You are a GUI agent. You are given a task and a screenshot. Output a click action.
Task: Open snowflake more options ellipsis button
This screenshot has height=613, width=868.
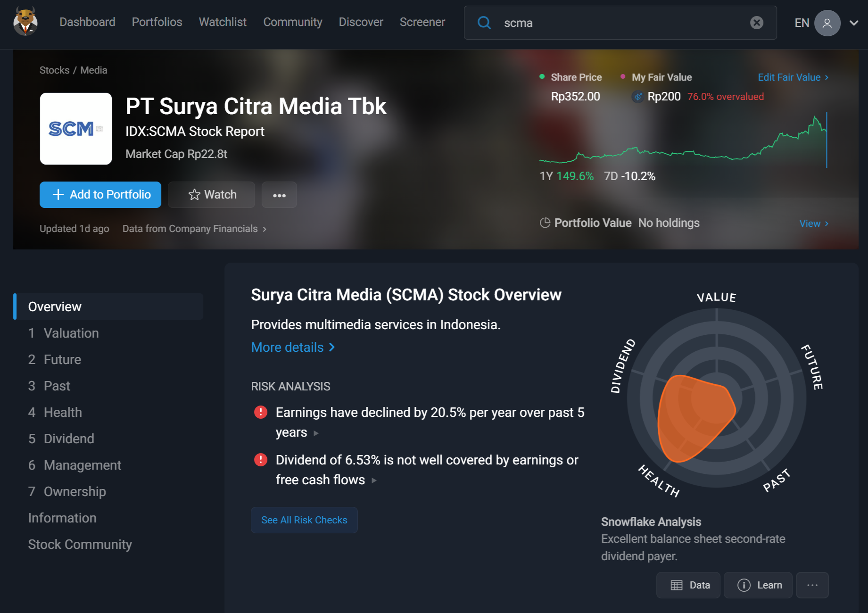coord(812,585)
